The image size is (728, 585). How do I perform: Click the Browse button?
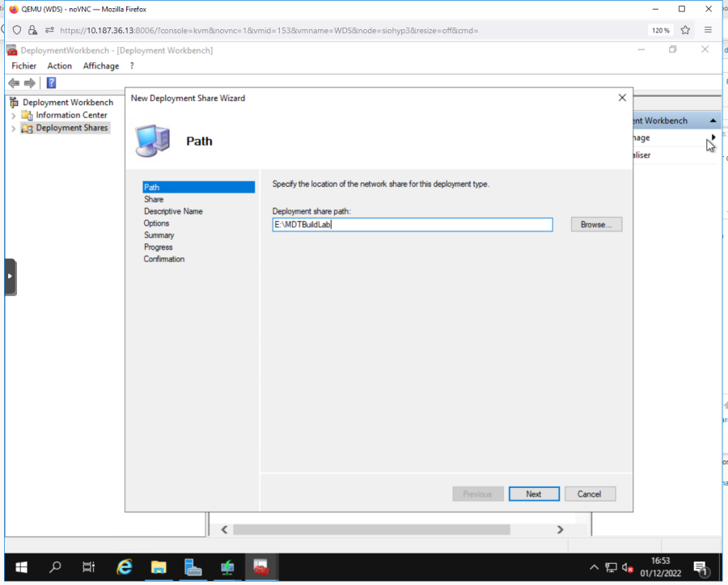(596, 225)
